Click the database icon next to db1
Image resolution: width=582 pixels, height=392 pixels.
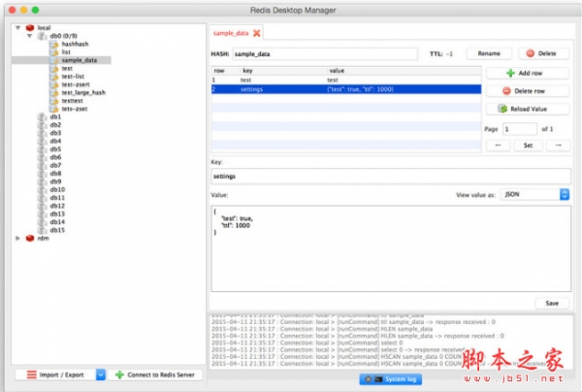[x=43, y=117]
